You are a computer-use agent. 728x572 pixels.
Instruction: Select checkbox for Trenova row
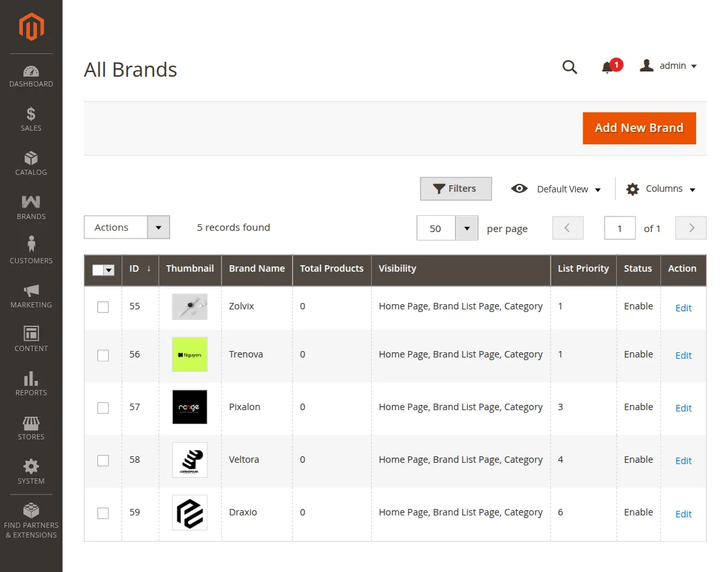(103, 355)
